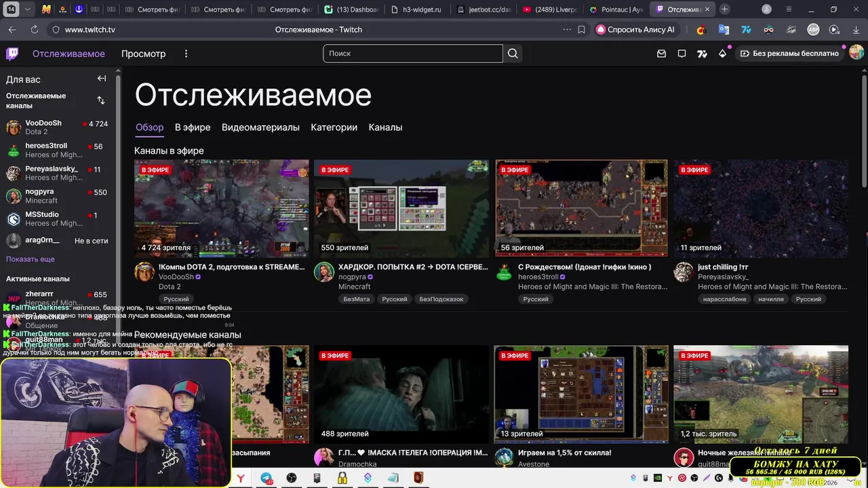This screenshot has width=868, height=488.
Task: Sort followed channels with arrows icon
Action: point(101,100)
